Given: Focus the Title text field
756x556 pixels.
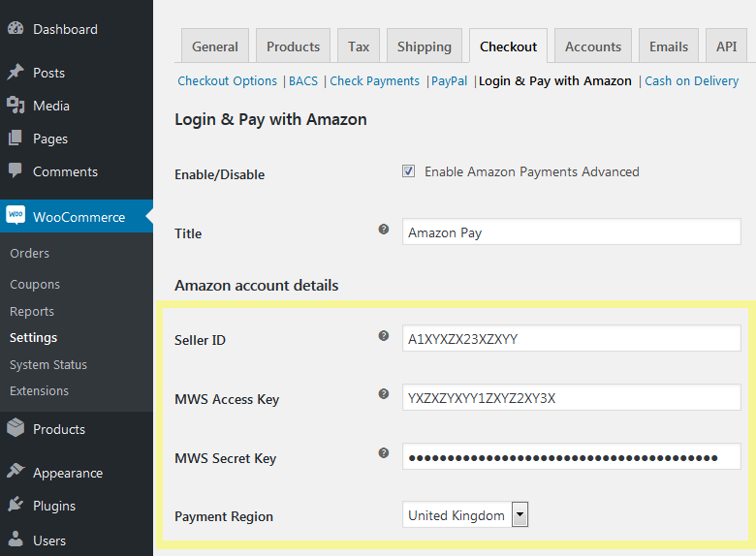Looking at the screenshot, I should 571,232.
